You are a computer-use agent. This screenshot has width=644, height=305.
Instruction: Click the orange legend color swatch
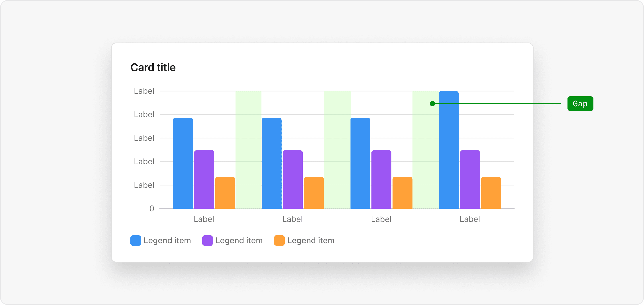click(279, 240)
